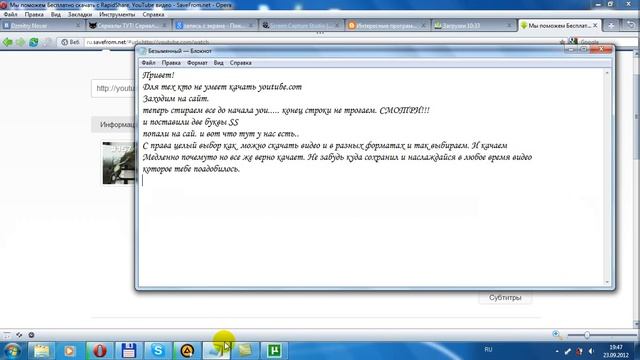Screen dimensions: 640x360
Task: Open Notepad's Файл menu
Action: pyautogui.click(x=148, y=63)
